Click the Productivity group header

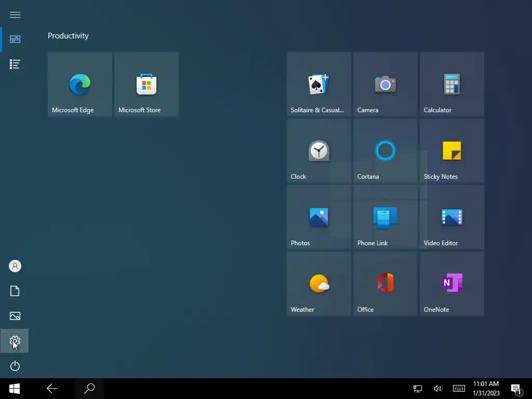click(68, 36)
